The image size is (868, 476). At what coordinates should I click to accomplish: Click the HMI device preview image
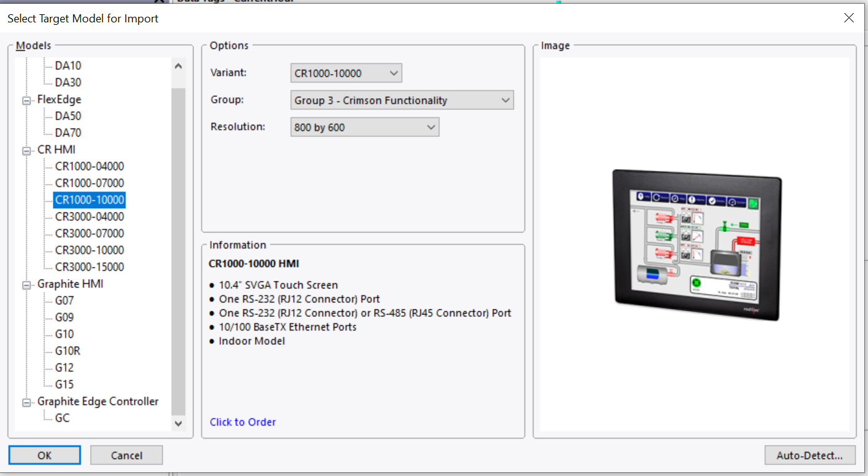(x=697, y=245)
